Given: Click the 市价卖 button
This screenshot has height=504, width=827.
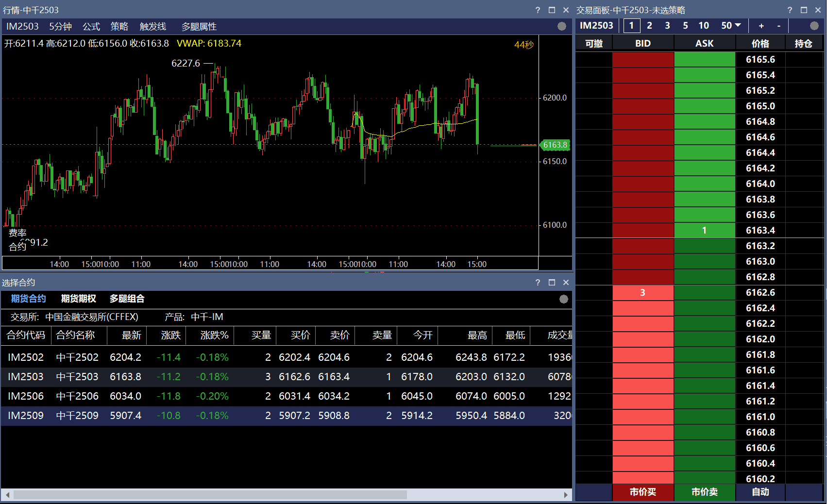Looking at the screenshot, I should 704,492.
